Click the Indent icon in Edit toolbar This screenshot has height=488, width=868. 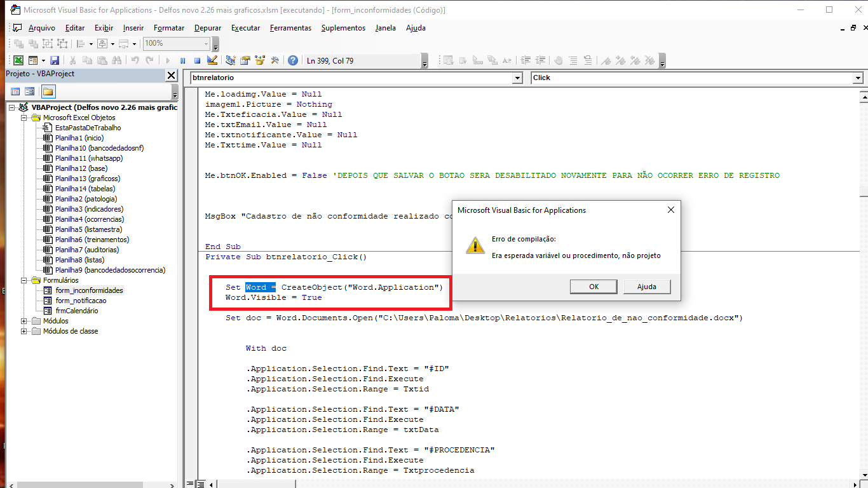[x=526, y=60]
